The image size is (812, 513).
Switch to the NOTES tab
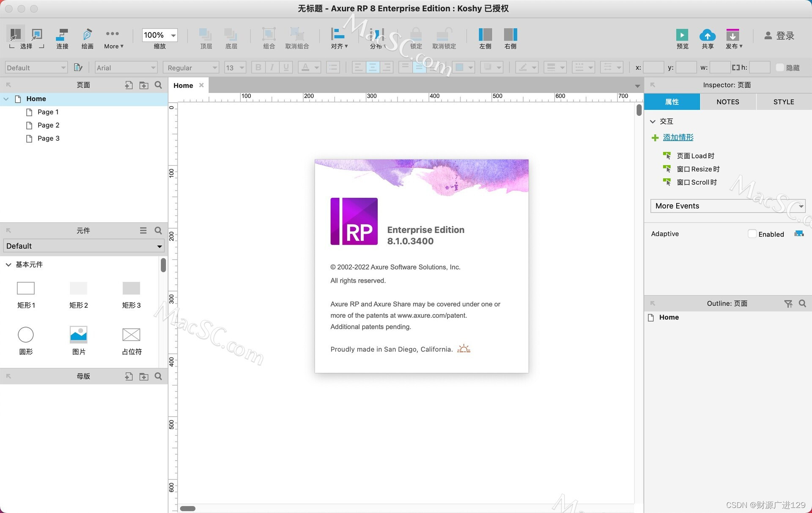[728, 102]
